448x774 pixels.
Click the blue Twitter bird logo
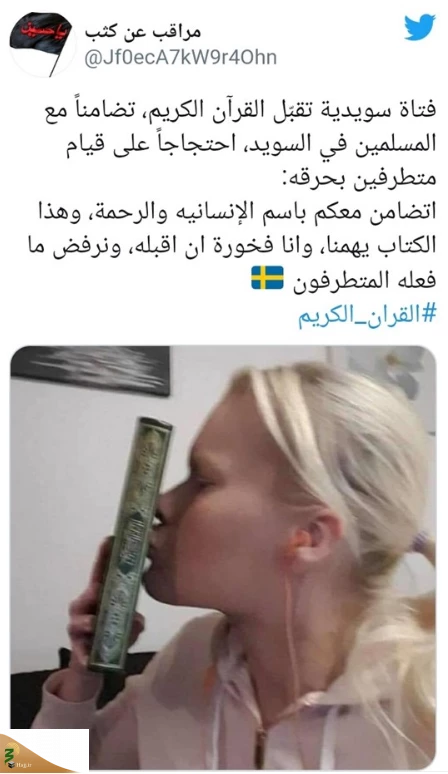click(x=420, y=27)
